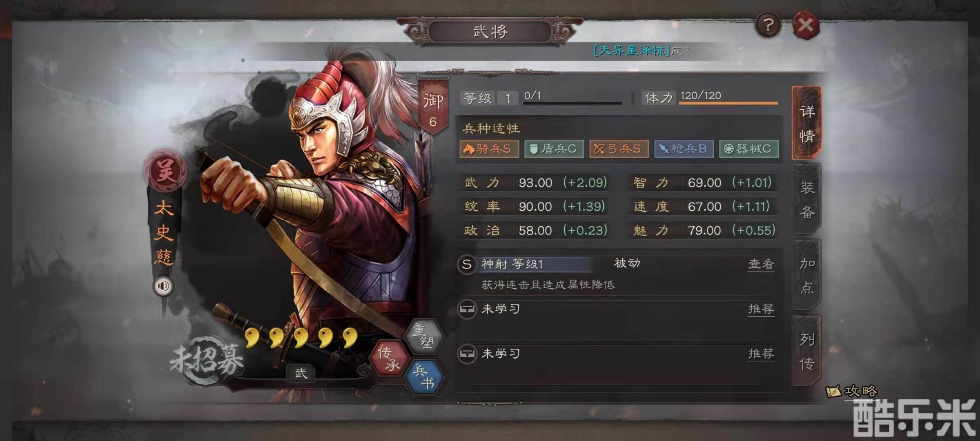Viewport: 980px width, 441px height.
Task: Select the 器械C troop aptitude badge
Action: 749,149
